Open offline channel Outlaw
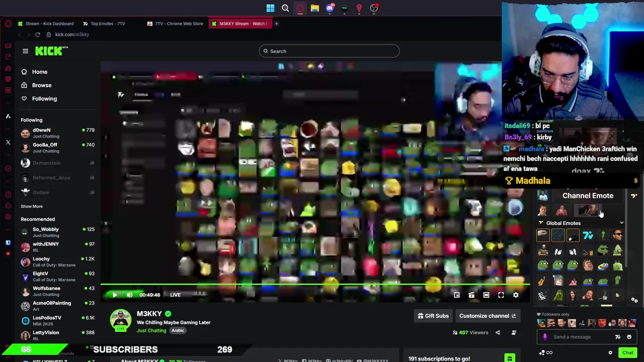The width and height of the screenshot is (644, 362). pos(57,192)
